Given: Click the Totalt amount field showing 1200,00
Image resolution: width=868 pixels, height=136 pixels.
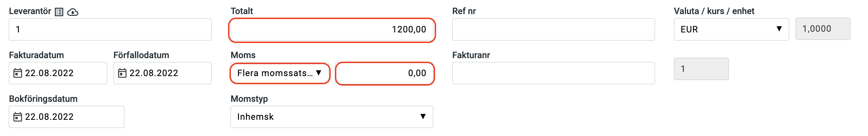Looking at the screenshot, I should [332, 30].
